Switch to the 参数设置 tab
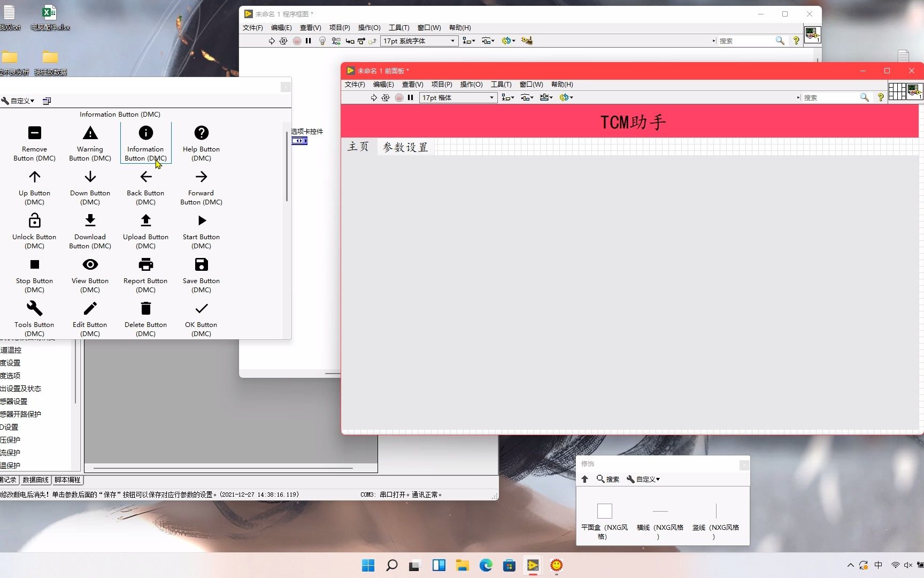Screen dimensions: 924x578 point(405,147)
